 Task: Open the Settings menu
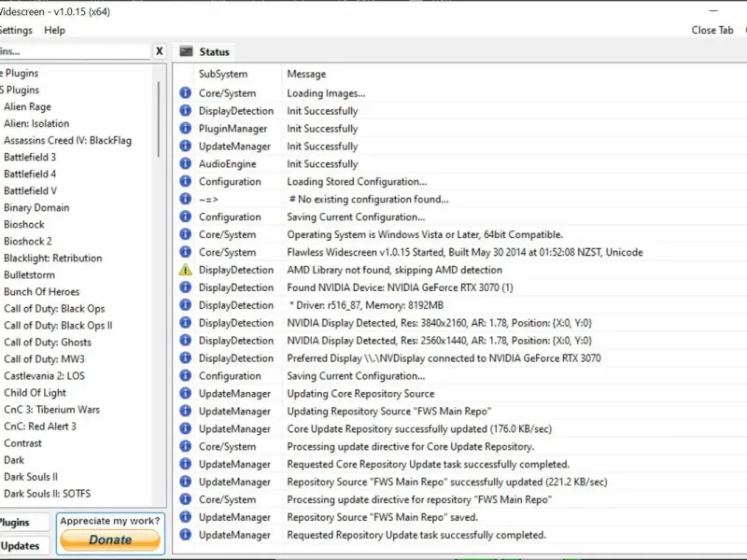(16, 30)
